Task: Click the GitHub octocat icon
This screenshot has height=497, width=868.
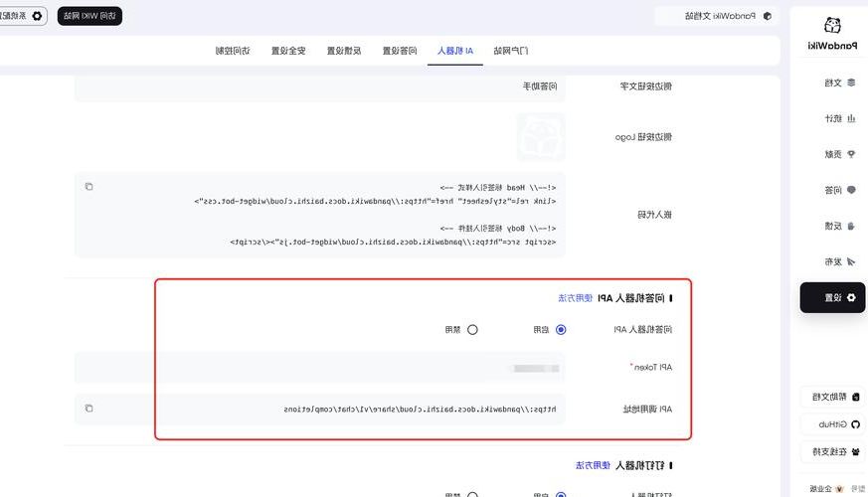Action: point(856,424)
